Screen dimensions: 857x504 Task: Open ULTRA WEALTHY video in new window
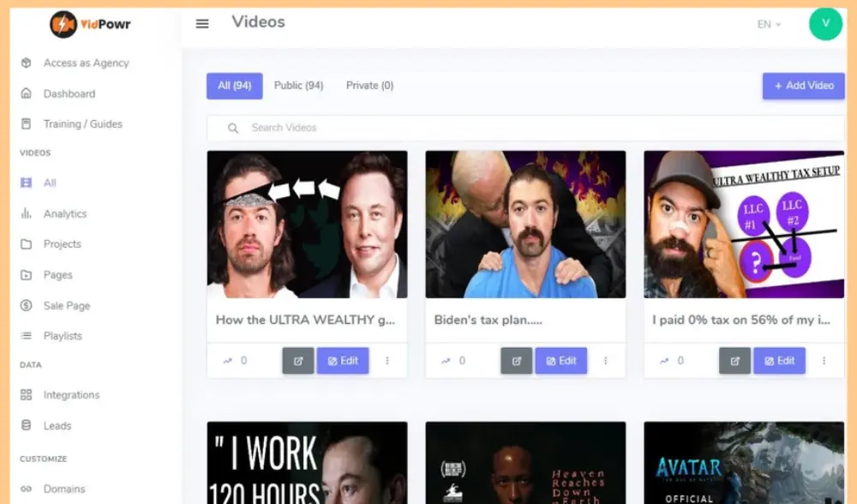[298, 361]
